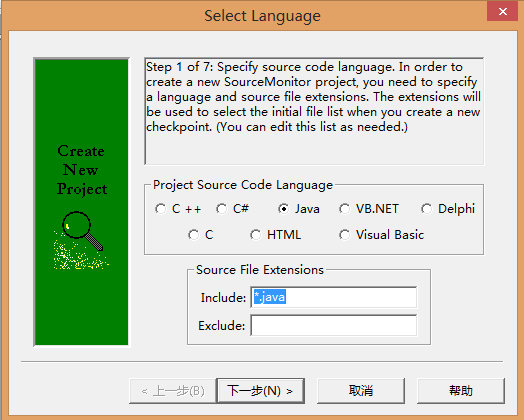The height and width of the screenshot is (420, 524).
Task: Click the Step 1 of 7 description text
Action: point(313,97)
